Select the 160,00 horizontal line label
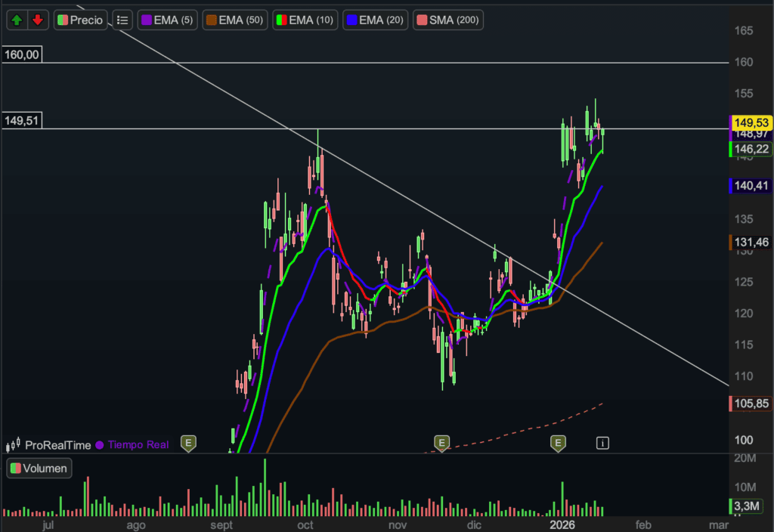The width and height of the screenshot is (774, 532). (x=22, y=54)
